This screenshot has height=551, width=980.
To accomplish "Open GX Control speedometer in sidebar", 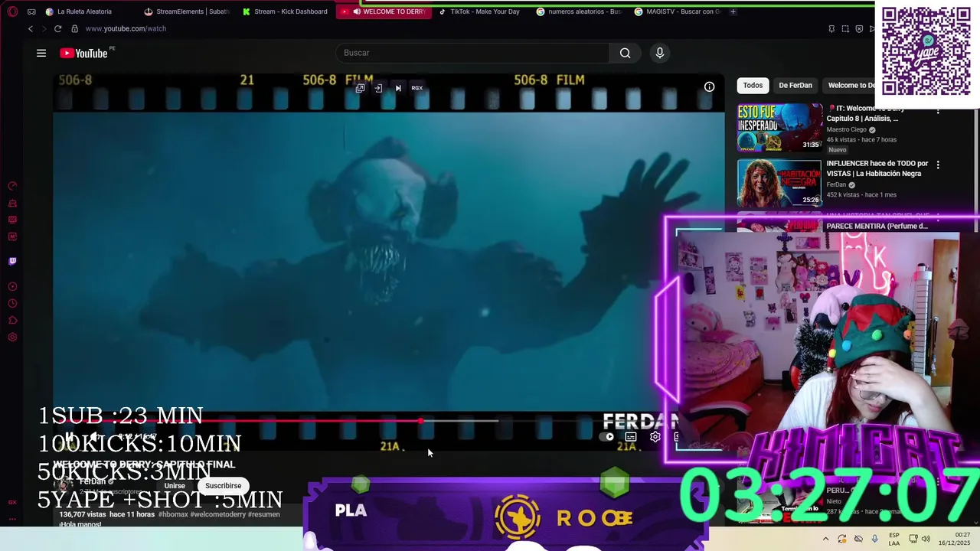I will (x=12, y=186).
